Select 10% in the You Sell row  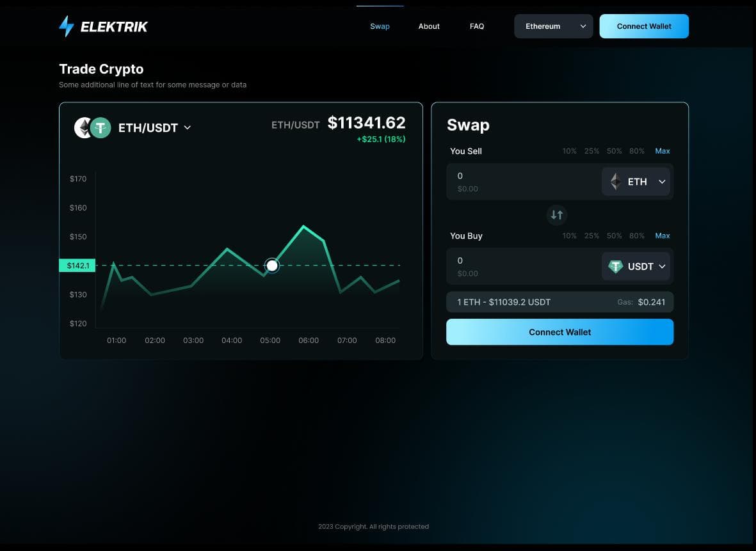point(570,151)
